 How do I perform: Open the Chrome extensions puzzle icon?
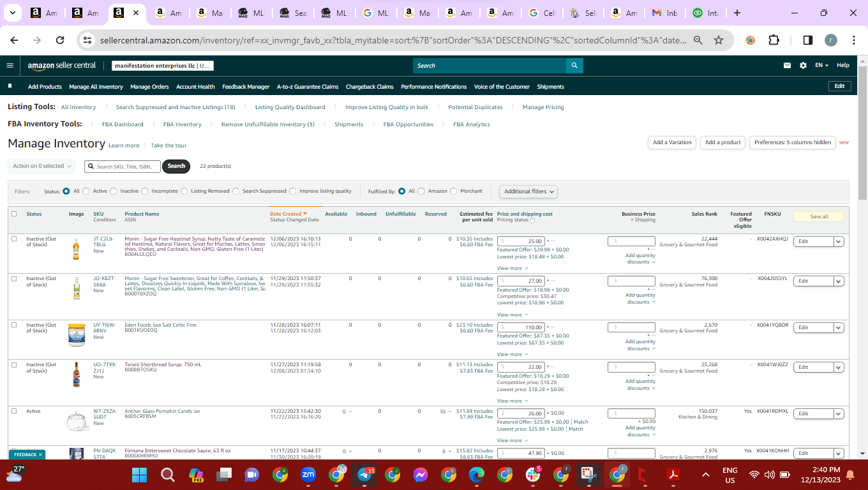pos(774,40)
